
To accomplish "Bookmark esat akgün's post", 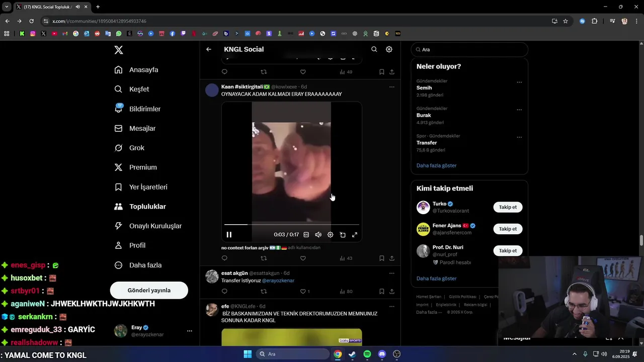I will coord(382,292).
